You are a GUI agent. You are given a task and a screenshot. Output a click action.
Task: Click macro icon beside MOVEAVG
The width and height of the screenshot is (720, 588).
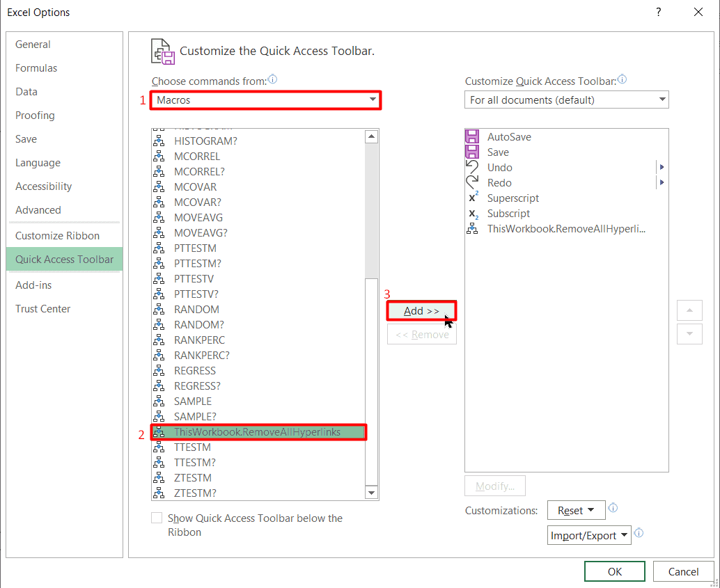159,218
